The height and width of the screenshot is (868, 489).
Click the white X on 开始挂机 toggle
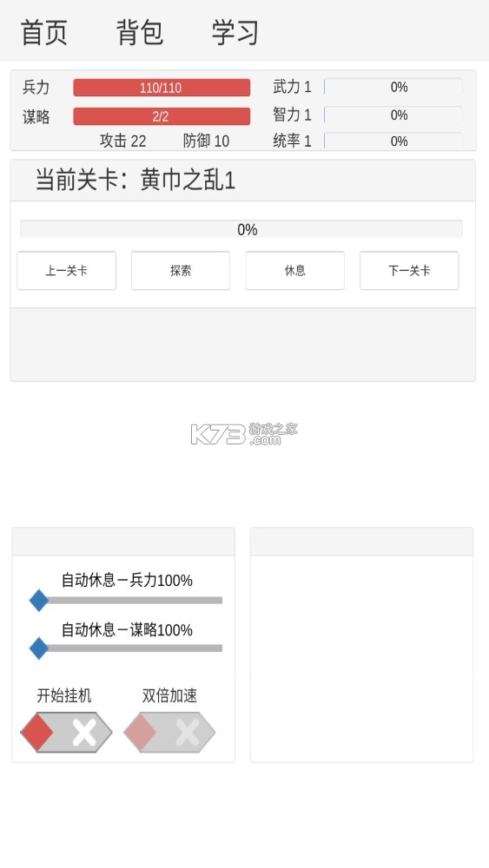[x=84, y=733]
